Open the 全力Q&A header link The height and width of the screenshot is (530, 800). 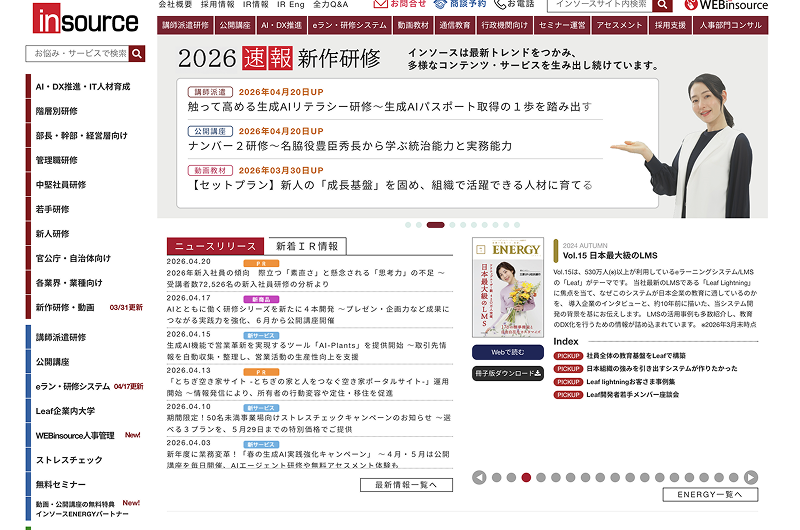330,4
